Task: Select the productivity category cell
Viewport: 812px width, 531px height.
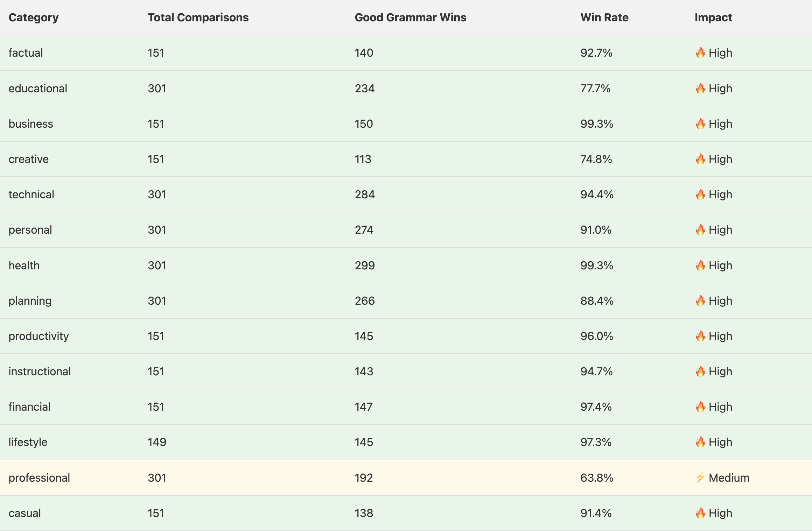Action: click(38, 336)
